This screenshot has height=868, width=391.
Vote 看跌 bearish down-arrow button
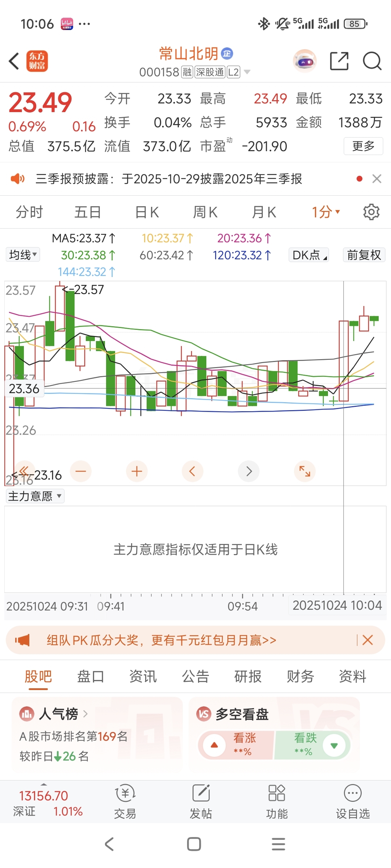pos(334,745)
